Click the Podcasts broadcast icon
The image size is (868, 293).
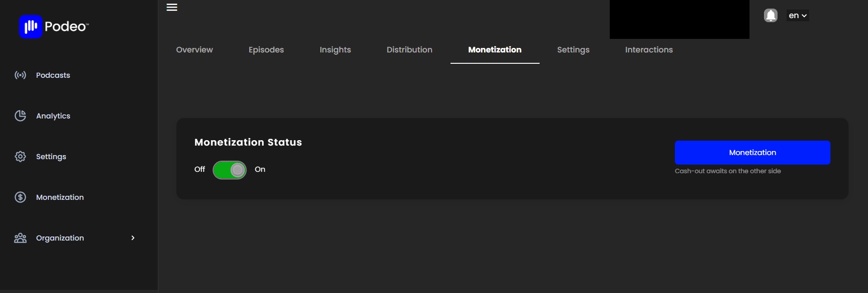20,75
